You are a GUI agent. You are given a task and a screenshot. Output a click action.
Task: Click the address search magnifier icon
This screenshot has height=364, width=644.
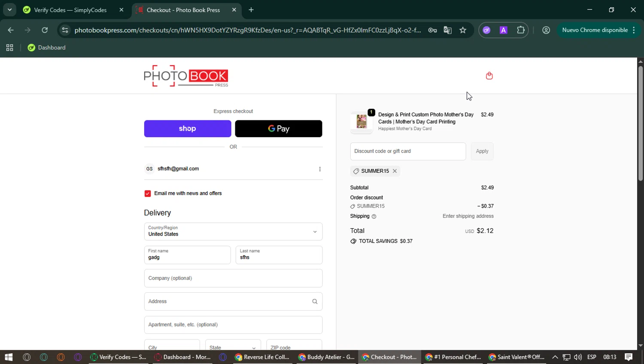tap(315, 302)
